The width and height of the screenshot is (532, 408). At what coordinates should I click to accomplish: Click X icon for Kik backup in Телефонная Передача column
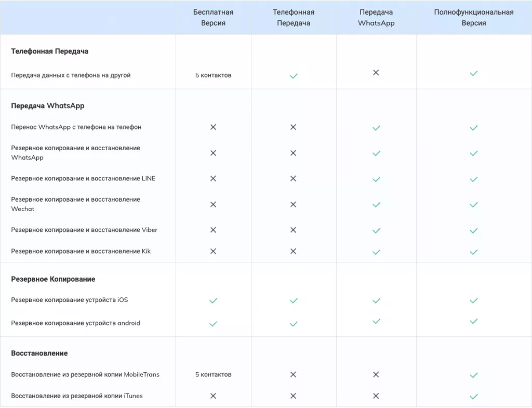tap(293, 251)
